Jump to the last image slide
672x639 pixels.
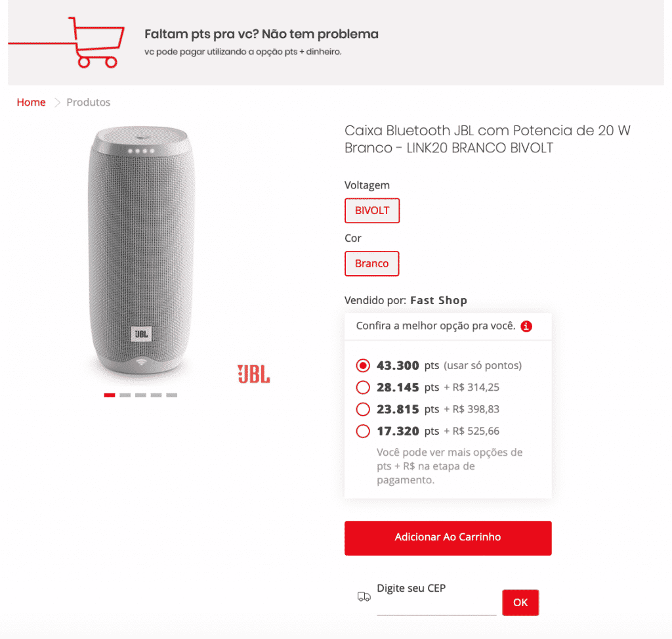(171, 395)
